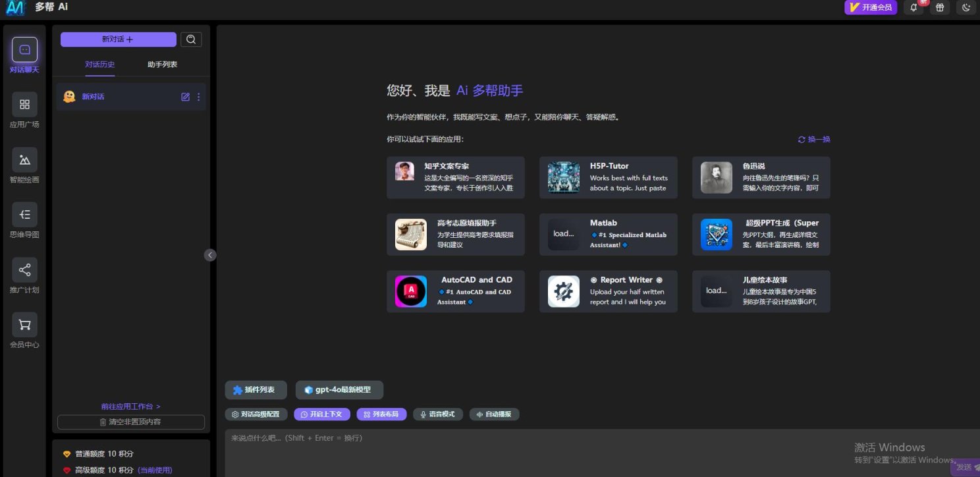Open the gpt-4o 最新模型 model selector
The width and height of the screenshot is (980, 477).
point(339,389)
